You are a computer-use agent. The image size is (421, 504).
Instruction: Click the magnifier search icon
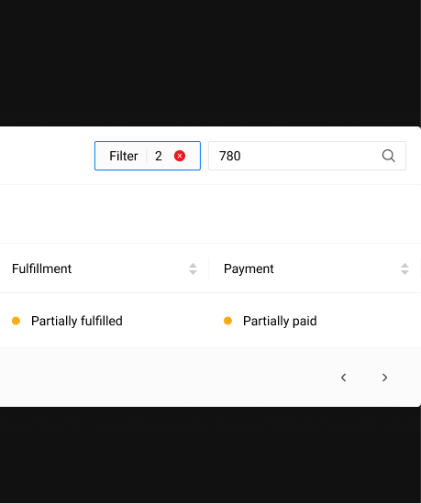click(389, 156)
